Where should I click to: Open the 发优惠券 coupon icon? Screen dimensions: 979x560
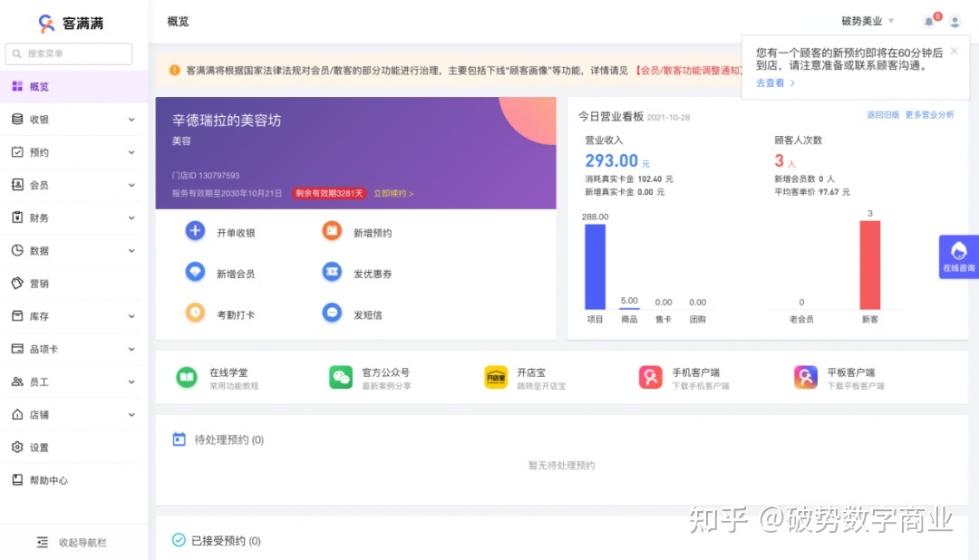pos(331,272)
